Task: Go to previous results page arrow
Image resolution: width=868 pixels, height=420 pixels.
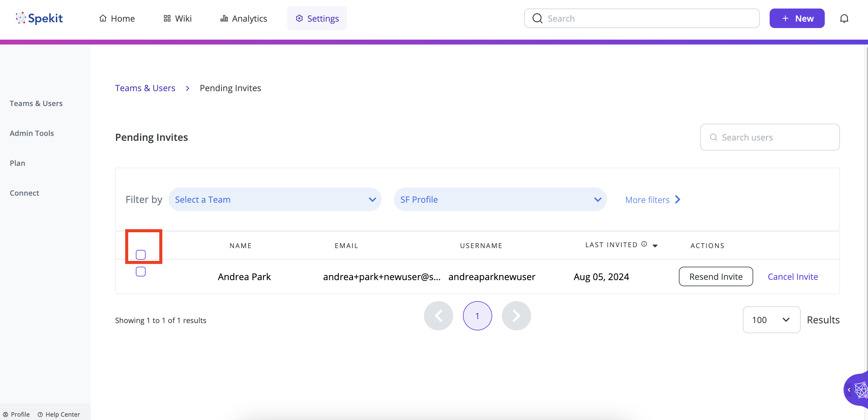Action: (438, 316)
